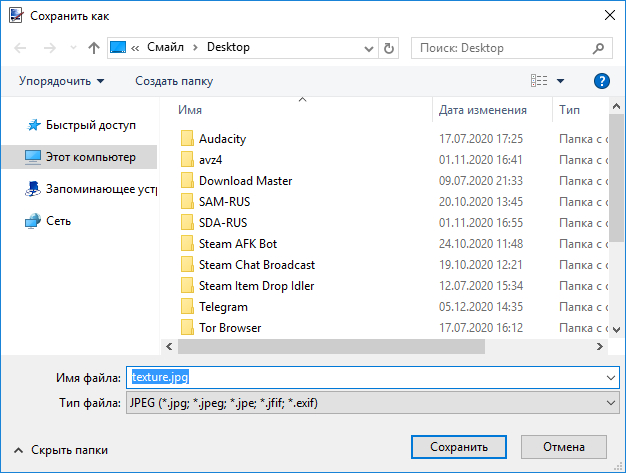
Task: Click the Audacity folder icon
Action: pyautogui.click(x=186, y=139)
